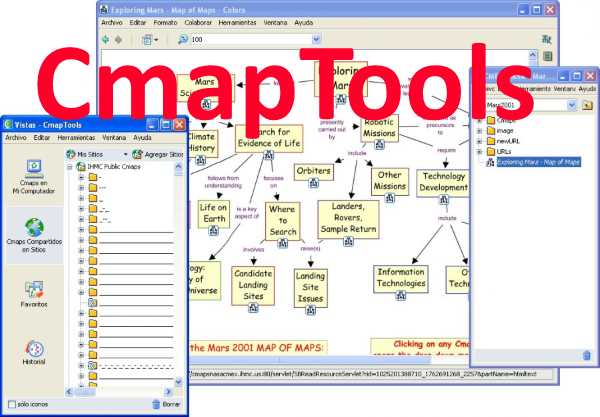Select the Technology Development concept node
The height and width of the screenshot is (417, 600).
pos(443,182)
